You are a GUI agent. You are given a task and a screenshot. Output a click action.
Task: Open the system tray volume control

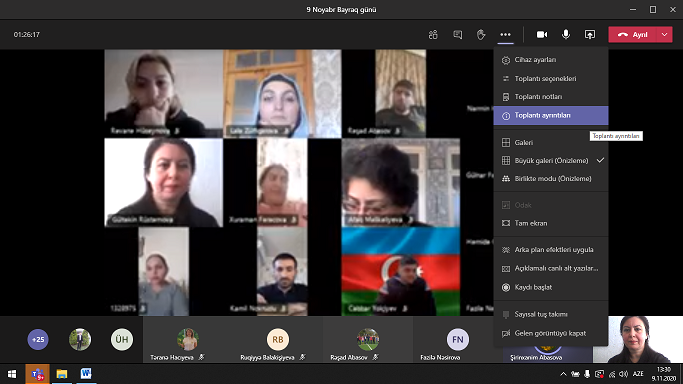point(624,374)
